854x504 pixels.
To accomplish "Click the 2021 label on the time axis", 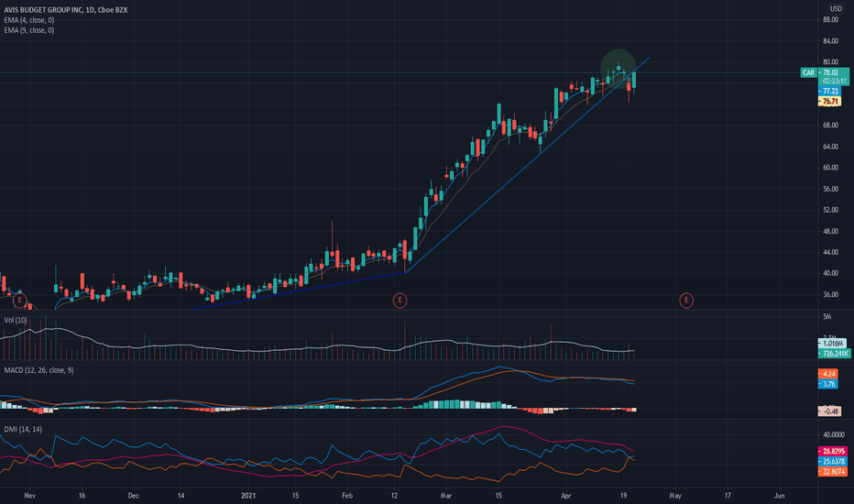I will 248,495.
